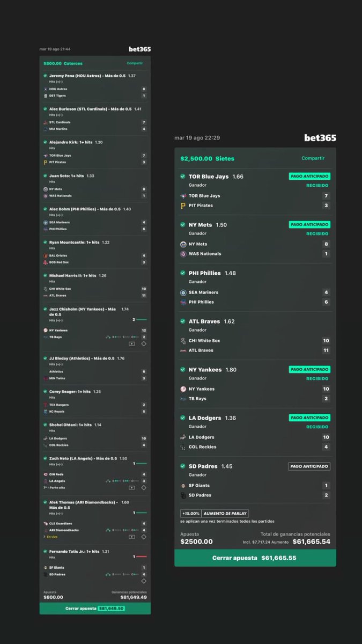Click SEA Mariners logo in Sietes slip

[183, 292]
